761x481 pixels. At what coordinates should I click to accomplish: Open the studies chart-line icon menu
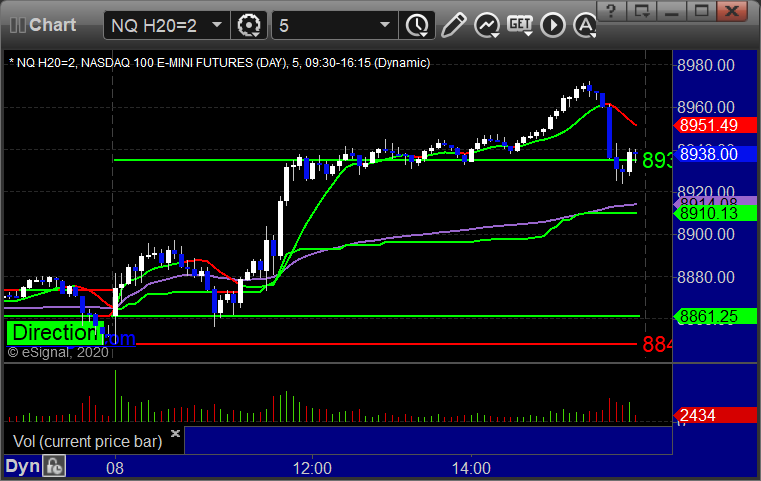[487, 25]
